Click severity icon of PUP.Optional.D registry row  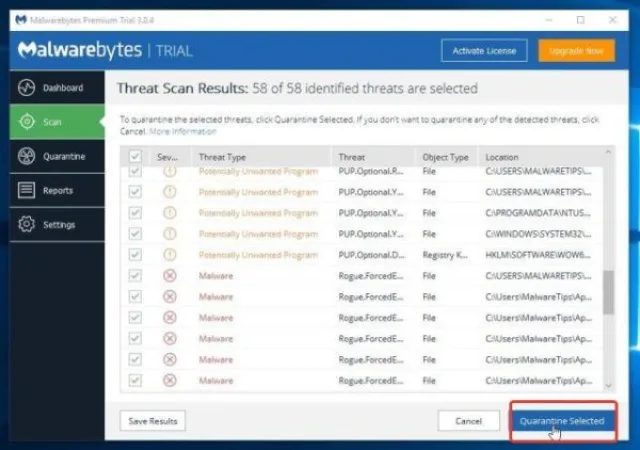[x=170, y=255]
